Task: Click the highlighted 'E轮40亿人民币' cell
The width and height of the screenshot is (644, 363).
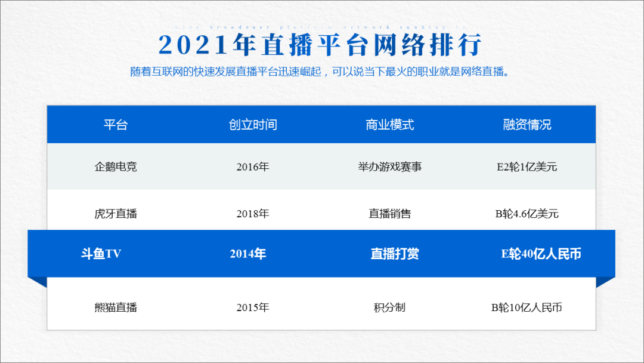Action: click(541, 254)
